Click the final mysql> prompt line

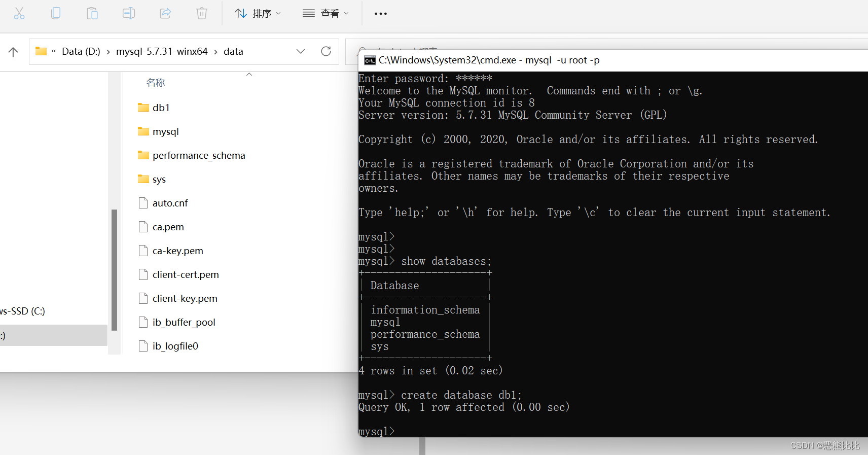tap(376, 432)
